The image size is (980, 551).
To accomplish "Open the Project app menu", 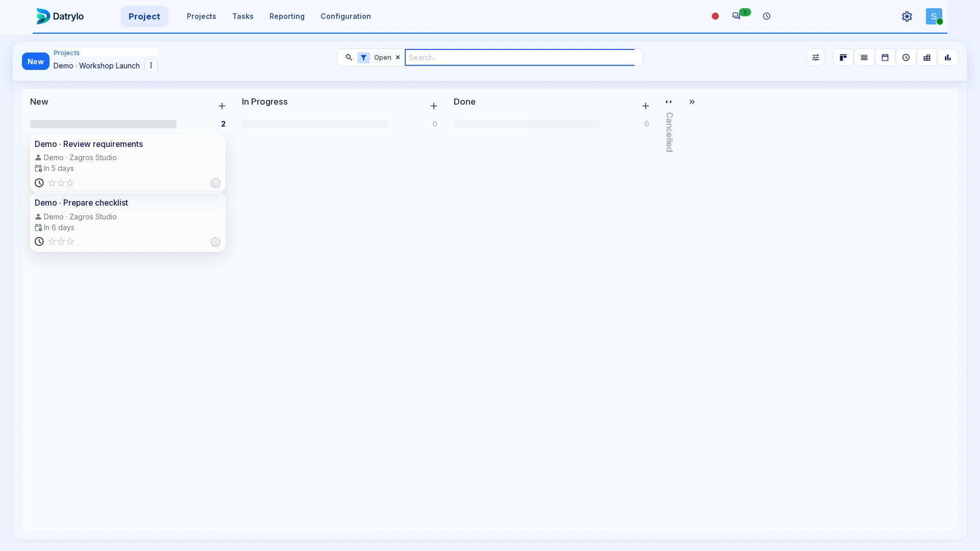I will tap(144, 16).
